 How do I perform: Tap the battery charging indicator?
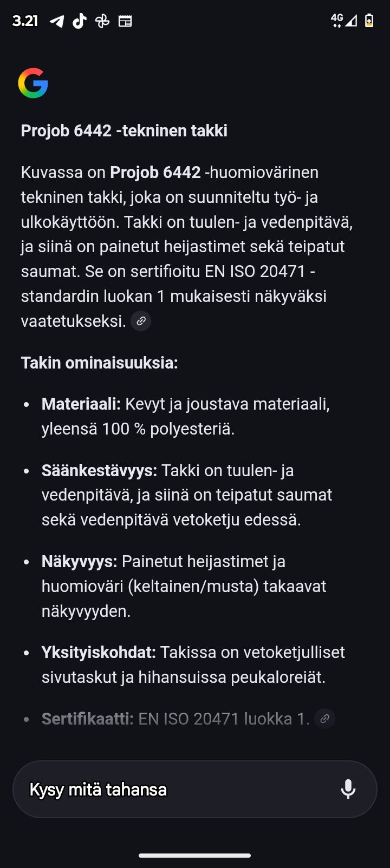click(x=369, y=21)
